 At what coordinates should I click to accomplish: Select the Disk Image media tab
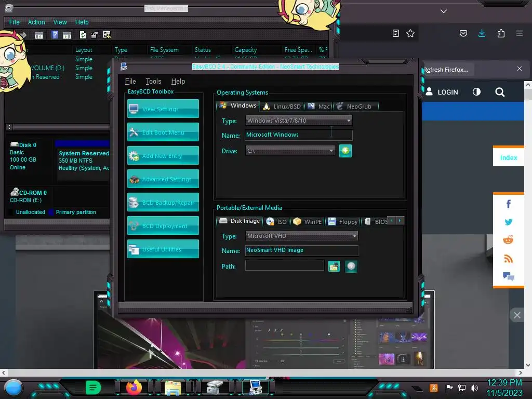(239, 221)
